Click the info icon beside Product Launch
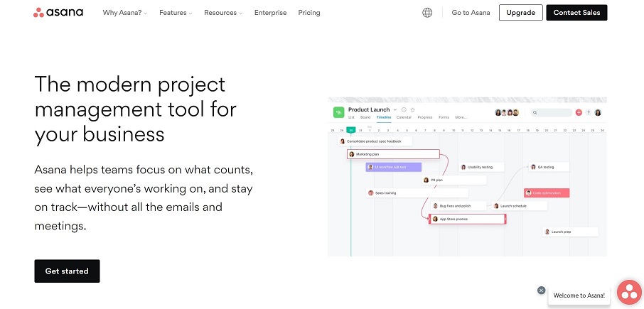The image size is (644, 309). click(x=404, y=109)
